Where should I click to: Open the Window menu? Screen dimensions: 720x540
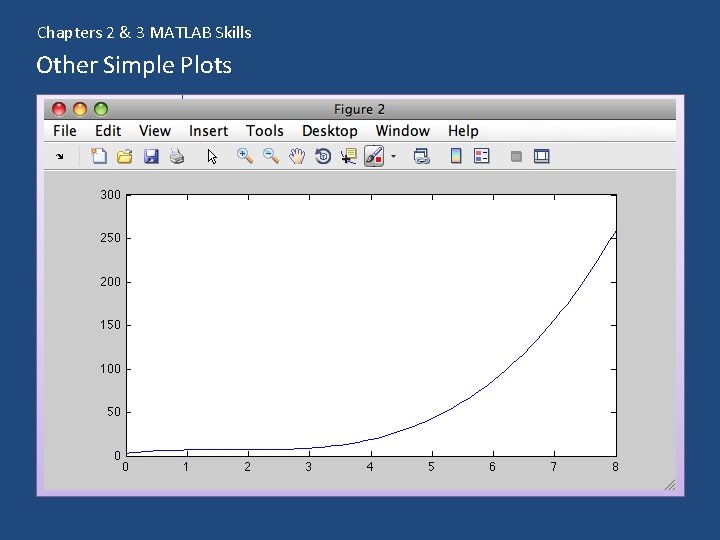[x=403, y=131]
